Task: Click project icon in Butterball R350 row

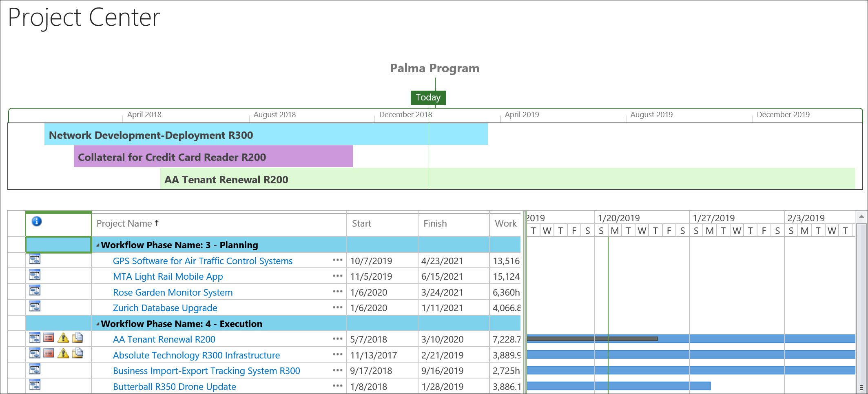Action: coord(35,385)
